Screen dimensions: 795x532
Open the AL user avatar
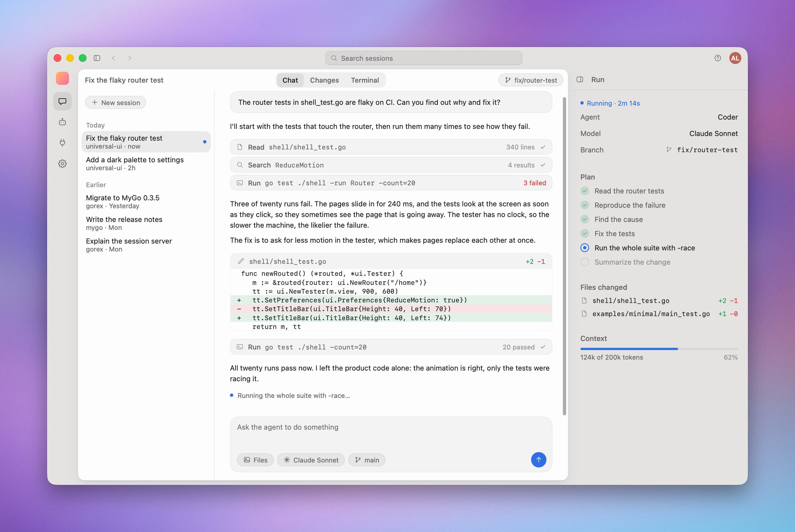tap(735, 58)
